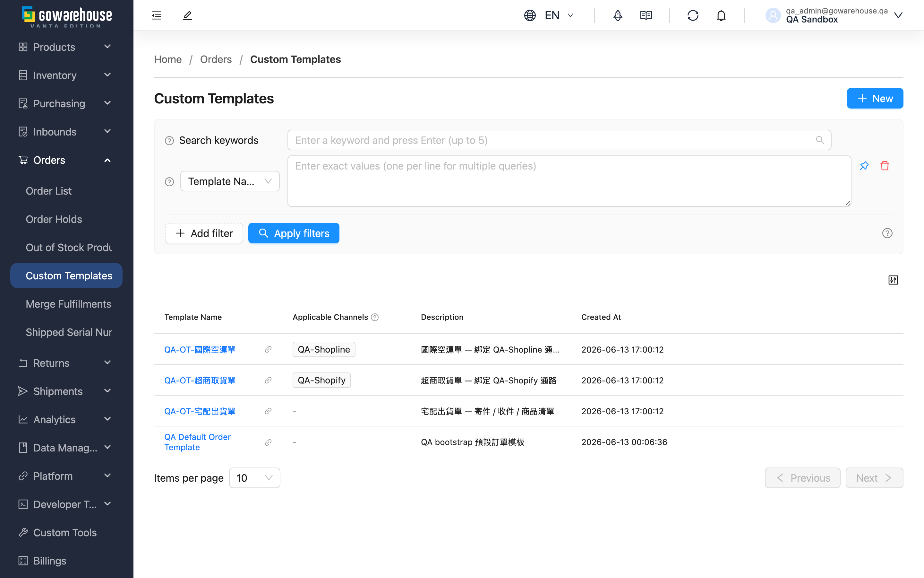The image size is (924, 578).
Task: Expand the Developer Tools menu
Action: tap(66, 504)
